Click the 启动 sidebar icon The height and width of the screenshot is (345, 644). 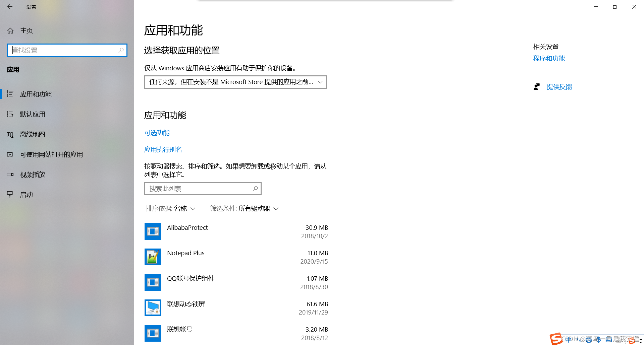click(10, 194)
